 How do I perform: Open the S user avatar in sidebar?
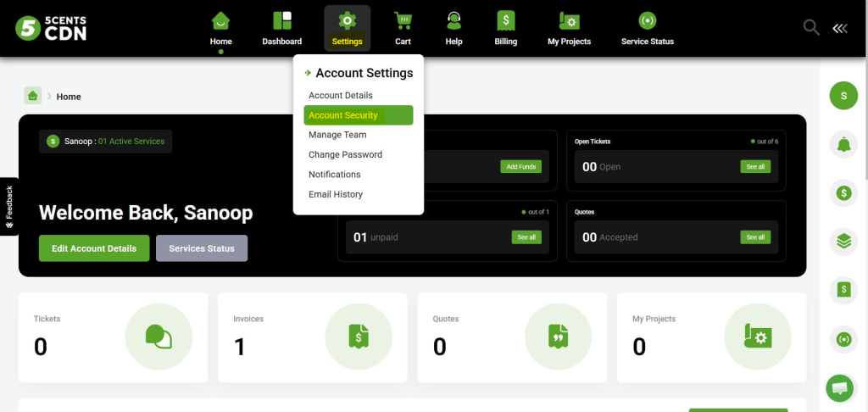(843, 95)
